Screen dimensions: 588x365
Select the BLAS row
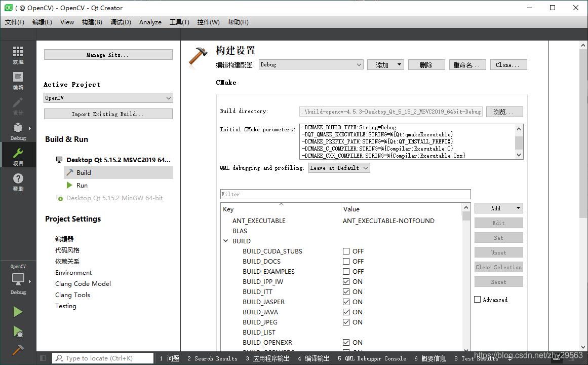(341, 231)
